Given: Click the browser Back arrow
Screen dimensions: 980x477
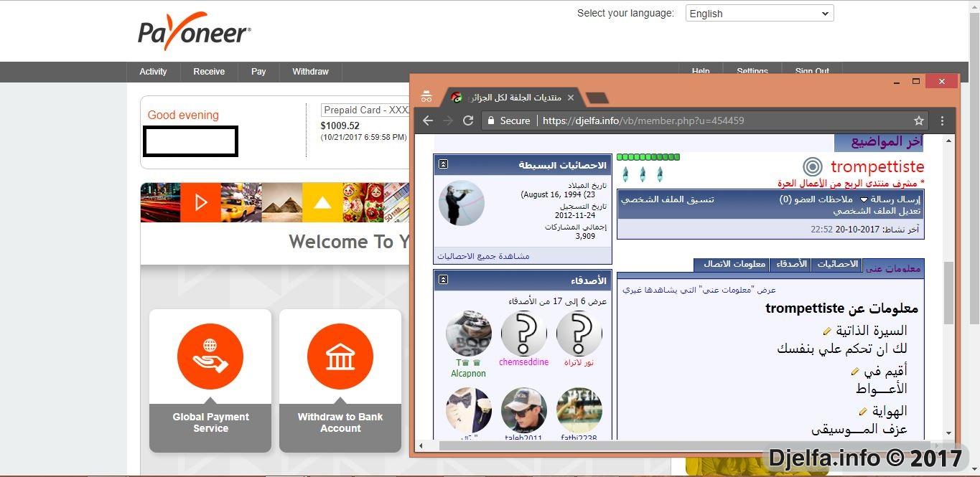Looking at the screenshot, I should point(428,121).
